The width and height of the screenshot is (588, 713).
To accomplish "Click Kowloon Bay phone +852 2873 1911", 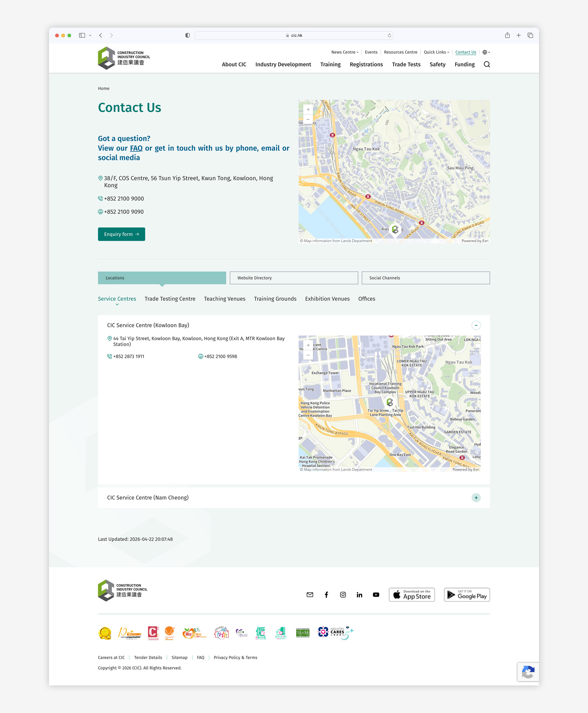I will point(129,356).
